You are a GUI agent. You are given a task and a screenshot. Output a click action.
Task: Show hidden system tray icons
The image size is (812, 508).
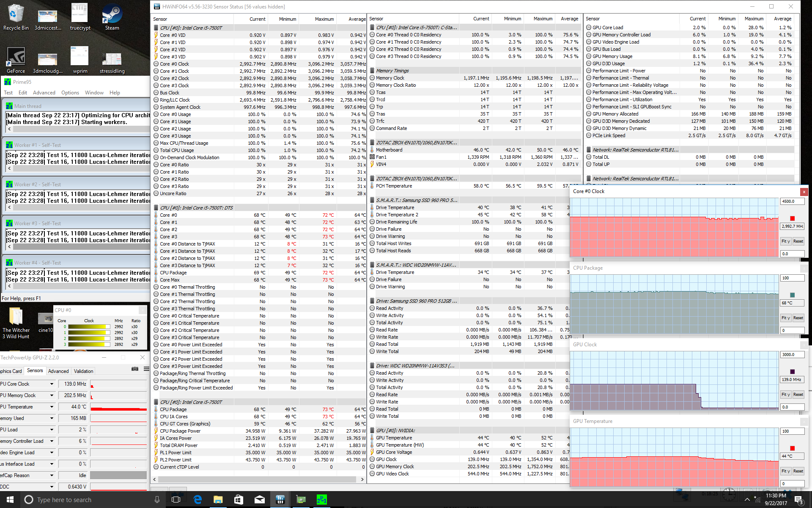click(747, 500)
